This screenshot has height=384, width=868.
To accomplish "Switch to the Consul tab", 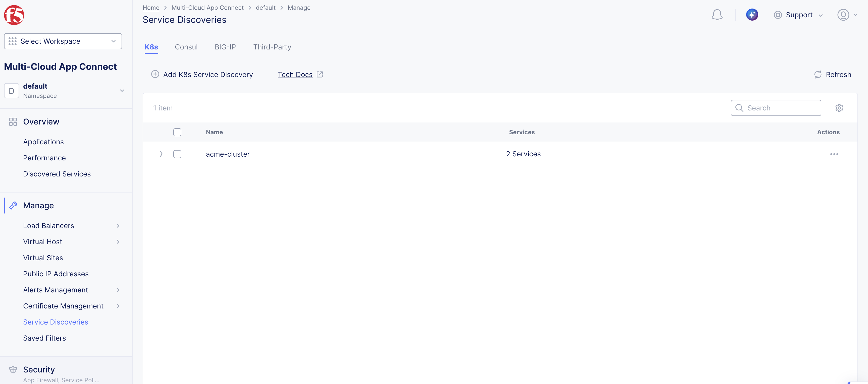I will click(x=186, y=47).
